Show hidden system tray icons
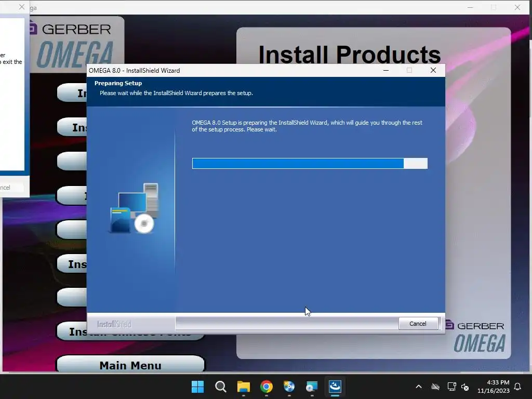Viewport: 532px width, 399px height. click(x=419, y=387)
